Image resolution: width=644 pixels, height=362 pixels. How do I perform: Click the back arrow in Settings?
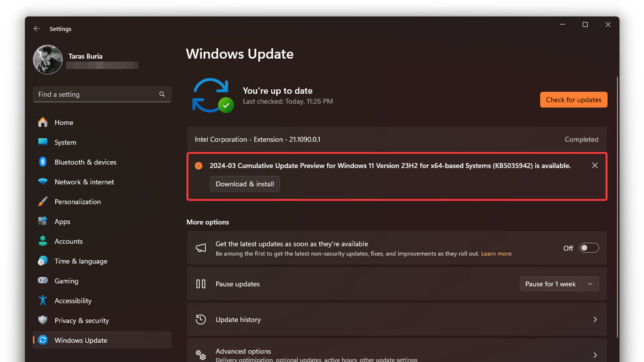point(37,29)
